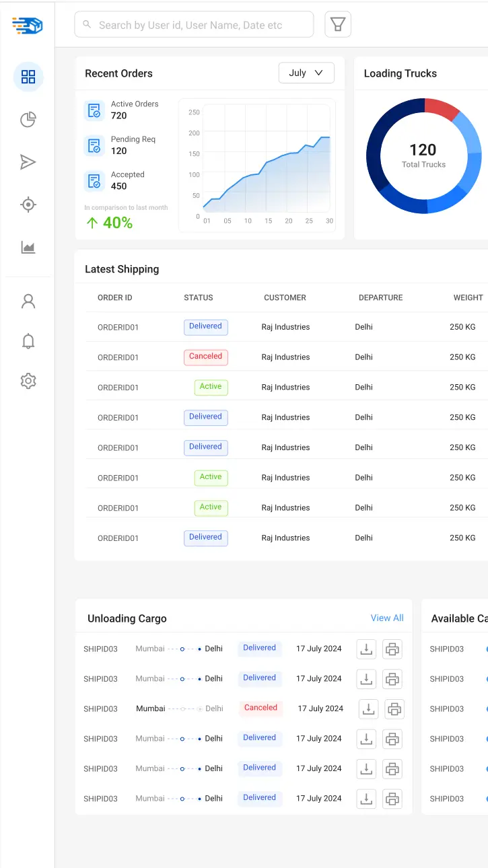Click the Accepted document icon
Image resolution: width=488 pixels, height=868 pixels.
point(94,181)
